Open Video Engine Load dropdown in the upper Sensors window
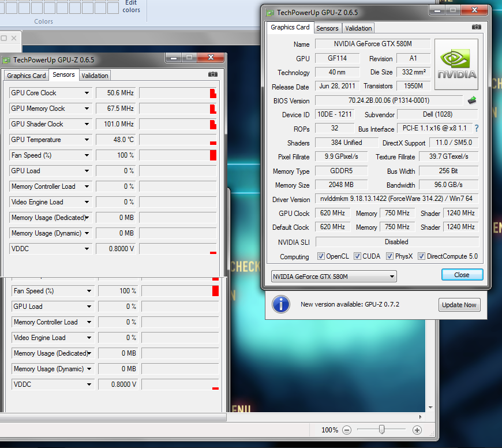 pyautogui.click(x=87, y=202)
